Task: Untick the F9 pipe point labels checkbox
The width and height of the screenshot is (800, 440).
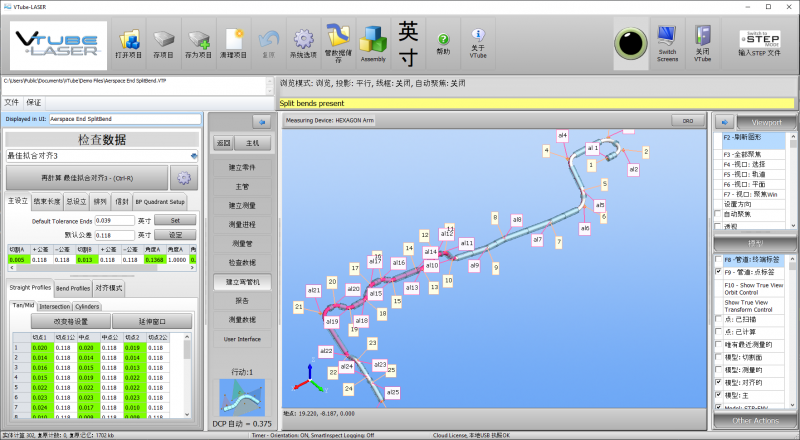Action: click(718, 272)
